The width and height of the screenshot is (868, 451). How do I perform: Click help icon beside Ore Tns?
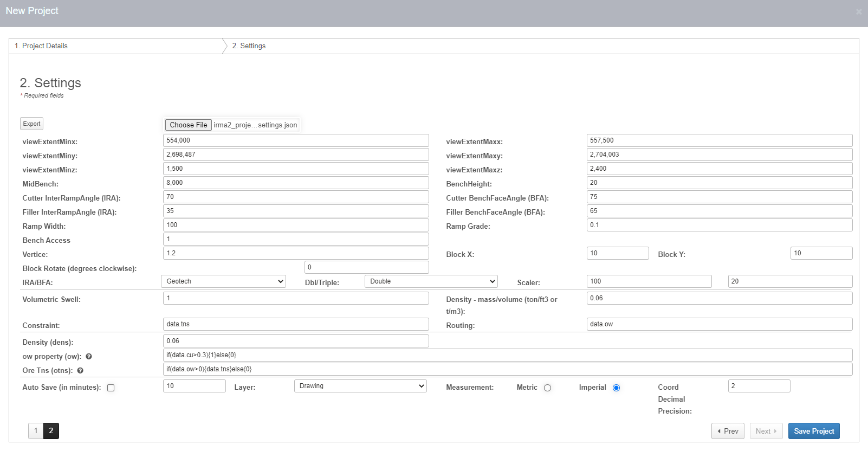80,371
